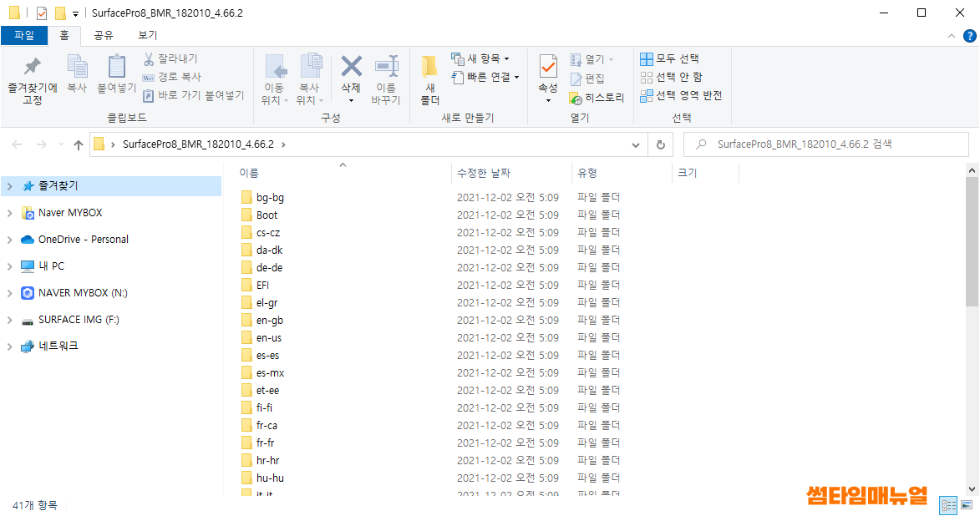
Task: Click the 삭제 (delete) X icon
Action: coord(351,66)
